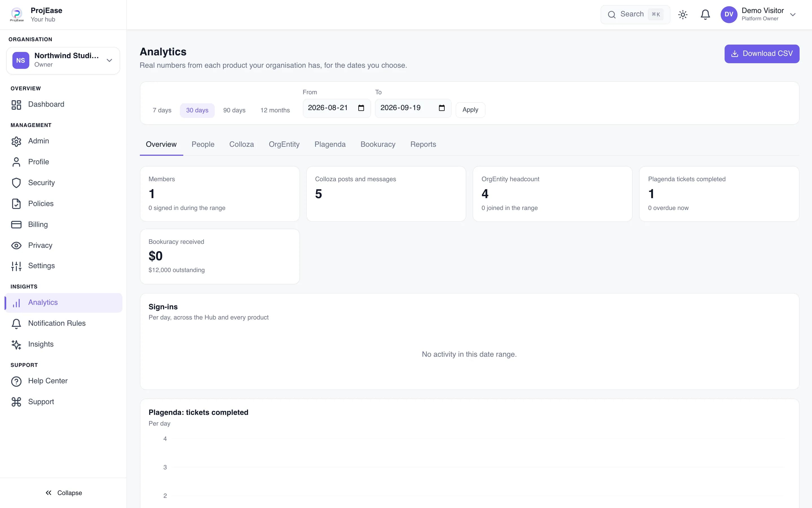This screenshot has width=812, height=508.
Task: Switch to the Bookuracy tab
Action: pos(378,144)
